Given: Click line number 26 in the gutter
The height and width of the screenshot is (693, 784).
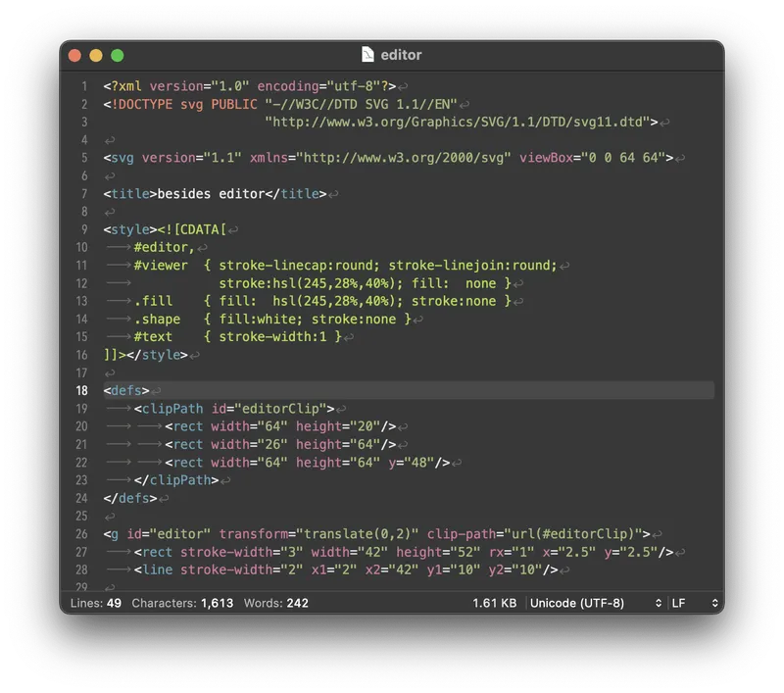Looking at the screenshot, I should (x=81, y=534).
